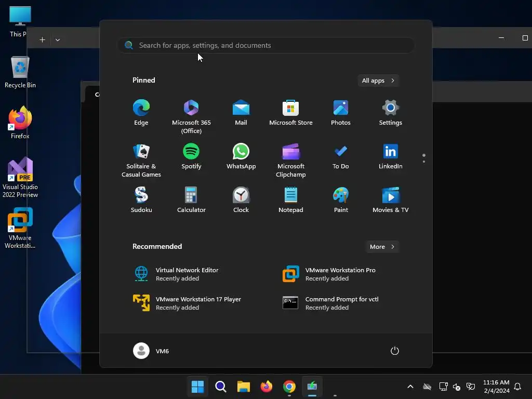Select the Firefox desktop shortcut
Image resolution: width=532 pixels, height=399 pixels.
(20, 123)
